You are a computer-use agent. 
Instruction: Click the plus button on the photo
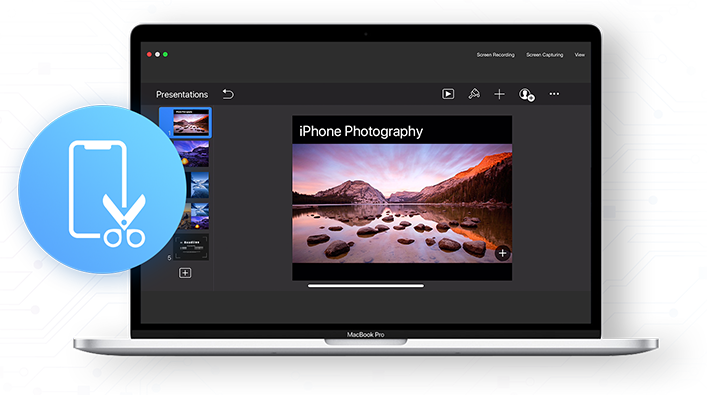coord(502,253)
